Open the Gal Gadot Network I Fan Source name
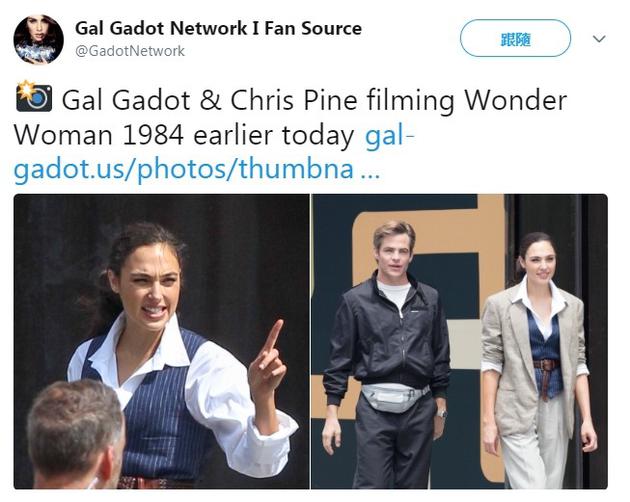Screen dimensions: 630x502 218,28
